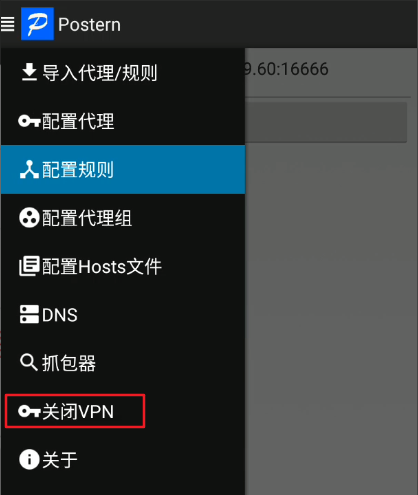The width and height of the screenshot is (418, 495).
Task: Open the 抓包器 packet sniffer entry
Action: click(x=123, y=363)
